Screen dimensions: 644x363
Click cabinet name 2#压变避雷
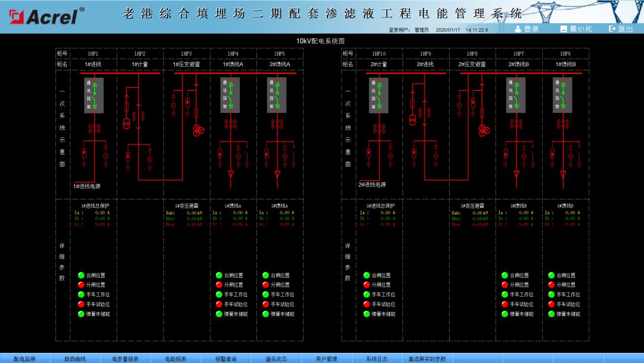click(472, 64)
